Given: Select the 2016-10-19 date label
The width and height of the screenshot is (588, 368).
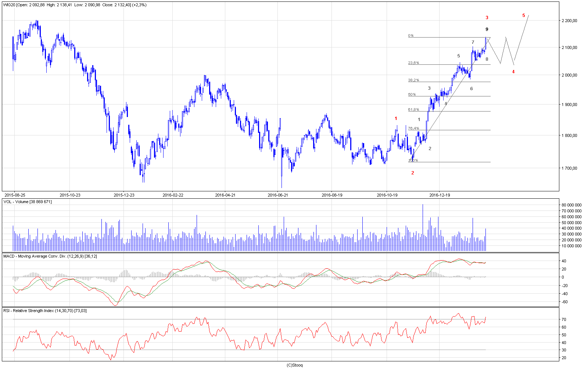Looking at the screenshot, I should tap(387, 195).
